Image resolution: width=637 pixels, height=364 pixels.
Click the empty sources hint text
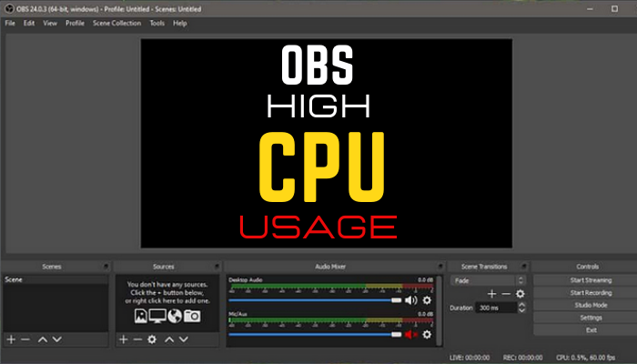click(167, 292)
